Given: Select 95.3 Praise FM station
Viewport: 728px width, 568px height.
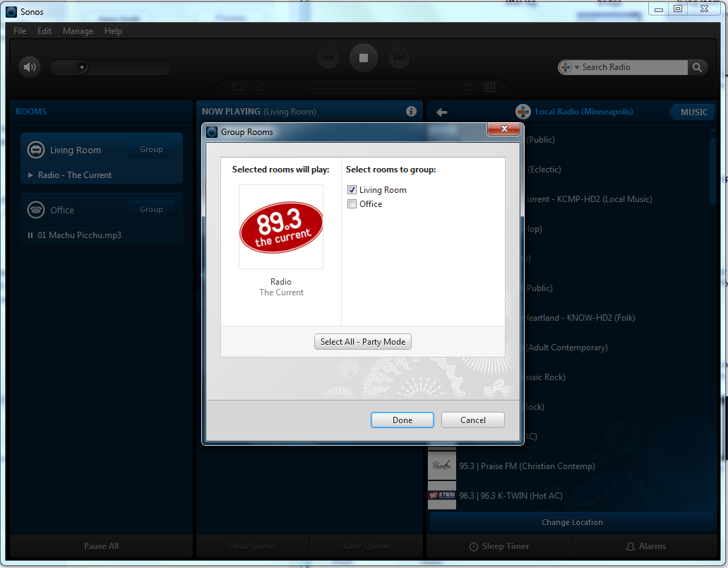Looking at the screenshot, I should point(527,466).
